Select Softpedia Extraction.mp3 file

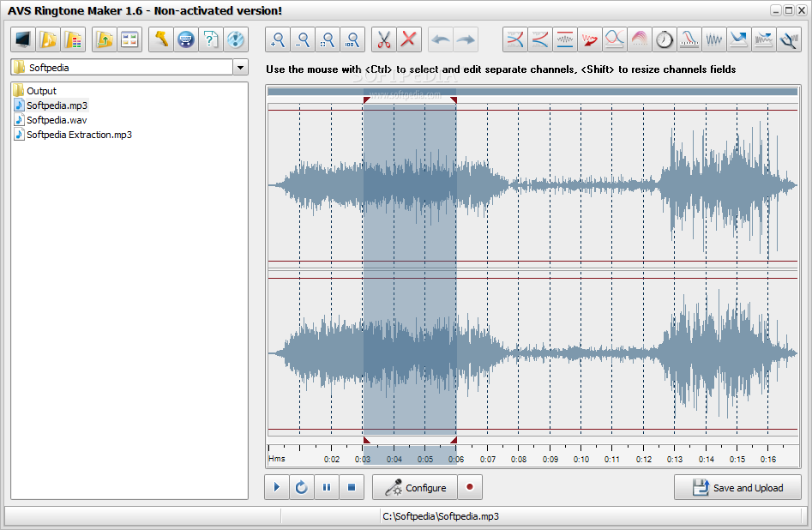coord(79,135)
